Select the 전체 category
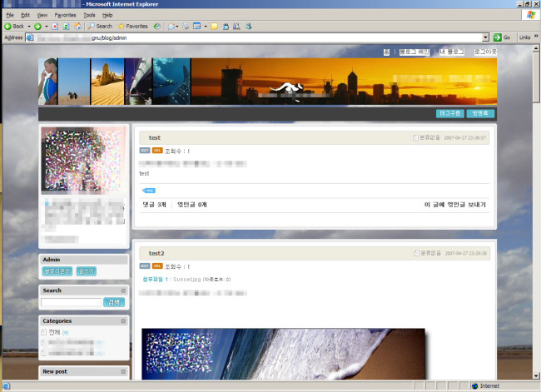This screenshot has width=541, height=392. 54,332
